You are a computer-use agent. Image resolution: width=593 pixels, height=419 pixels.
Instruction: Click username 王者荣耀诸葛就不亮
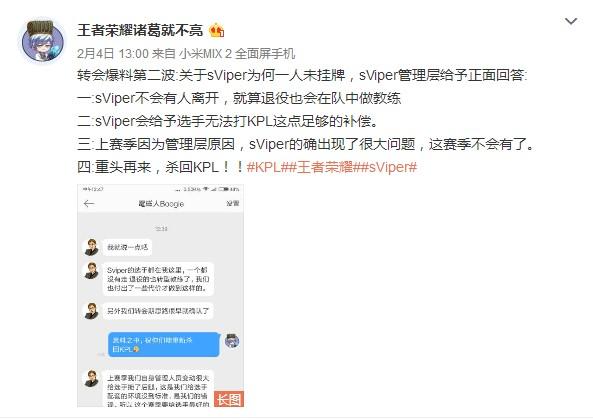[x=140, y=30]
